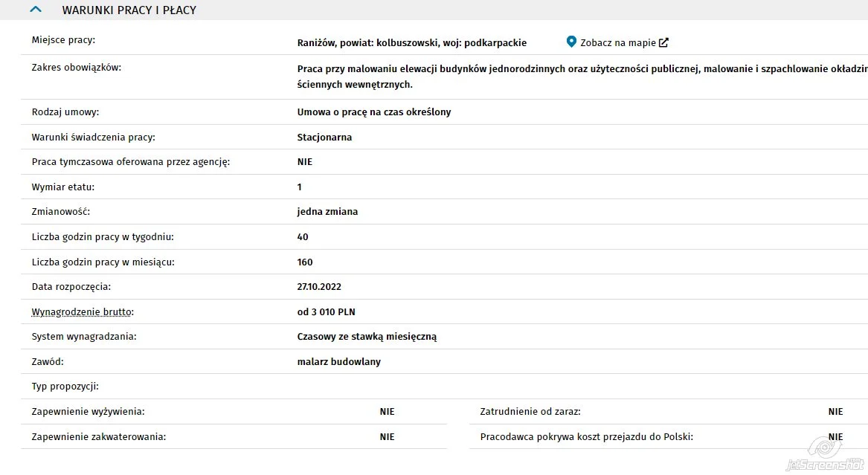Click the underlined Wynagrodzenie brutto label
868x475 pixels.
(x=83, y=312)
